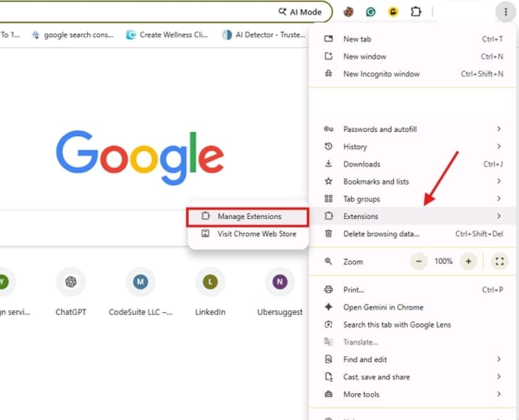Click the Incognito icon in menu
The width and height of the screenshot is (519, 420).
click(328, 73)
